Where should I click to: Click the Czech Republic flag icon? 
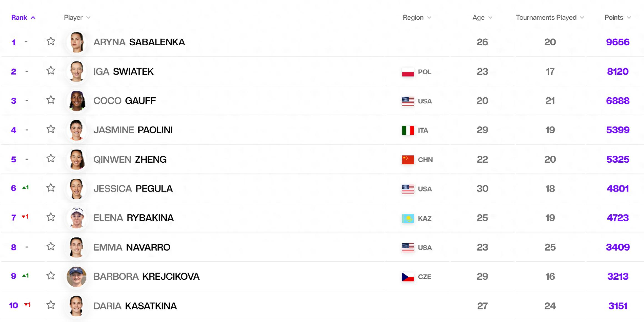408,277
